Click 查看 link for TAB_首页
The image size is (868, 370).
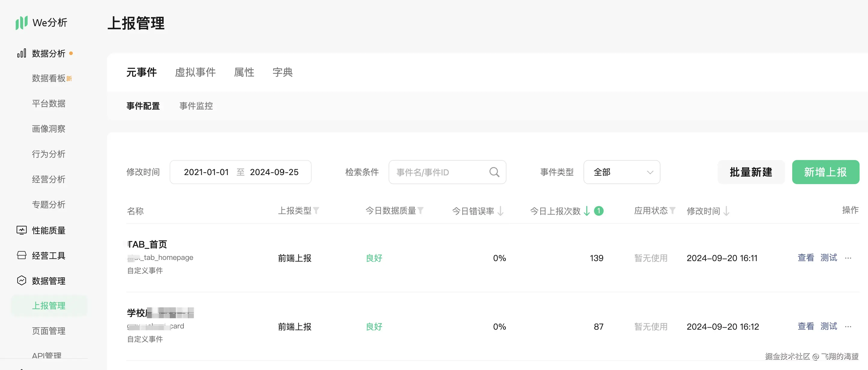pos(805,258)
